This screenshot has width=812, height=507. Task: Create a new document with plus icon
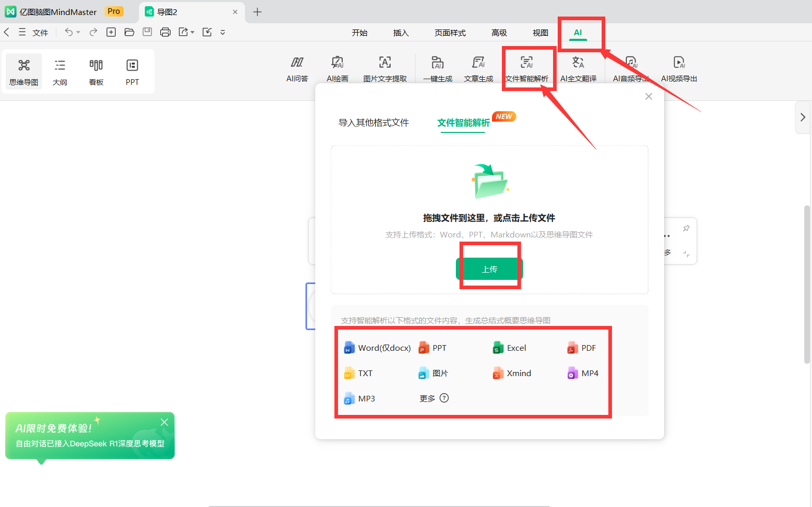click(111, 32)
